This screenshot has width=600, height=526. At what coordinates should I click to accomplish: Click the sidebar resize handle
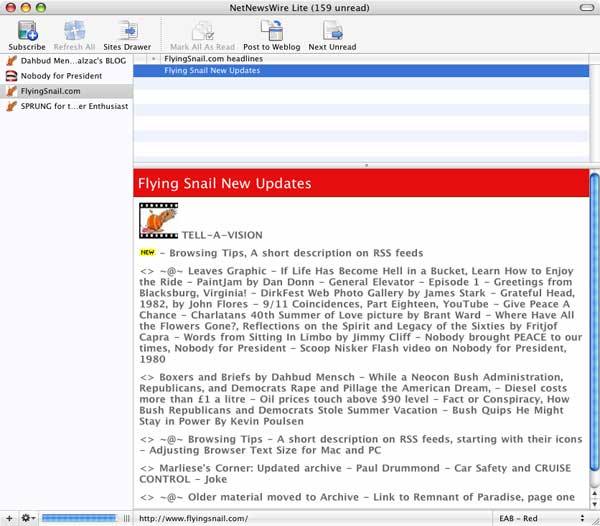(x=126, y=518)
